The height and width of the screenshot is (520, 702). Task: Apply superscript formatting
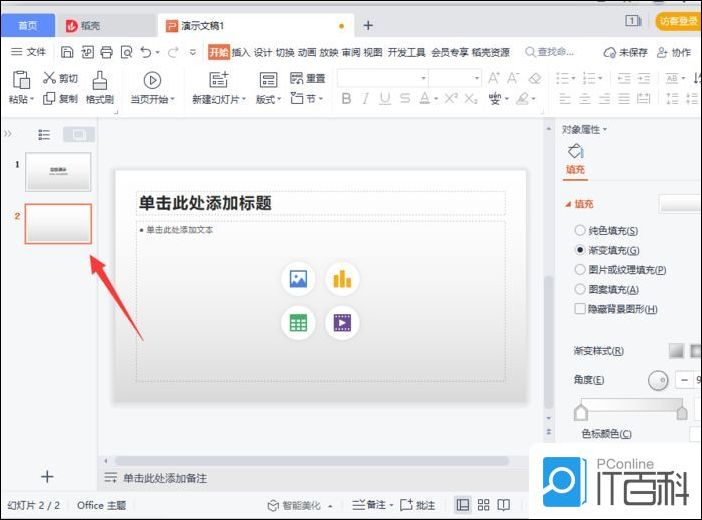[x=451, y=98]
